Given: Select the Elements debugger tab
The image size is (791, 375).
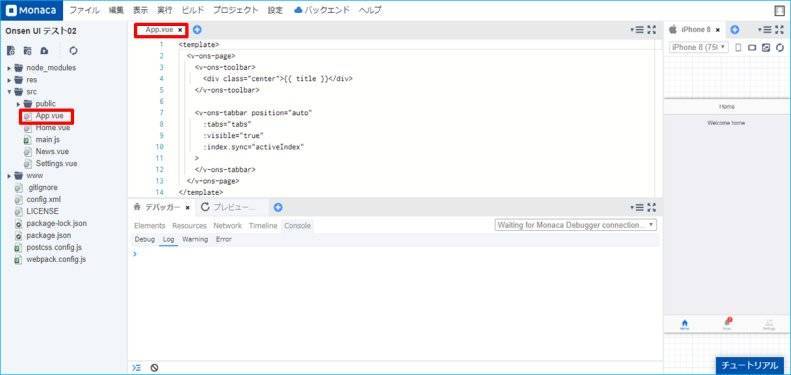Looking at the screenshot, I should pyautogui.click(x=149, y=226).
